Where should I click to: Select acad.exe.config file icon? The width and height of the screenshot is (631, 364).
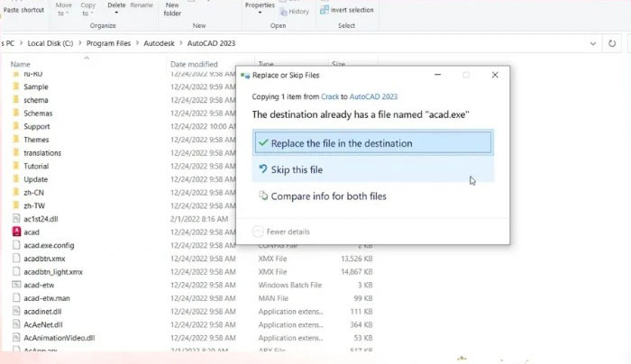coord(16,245)
